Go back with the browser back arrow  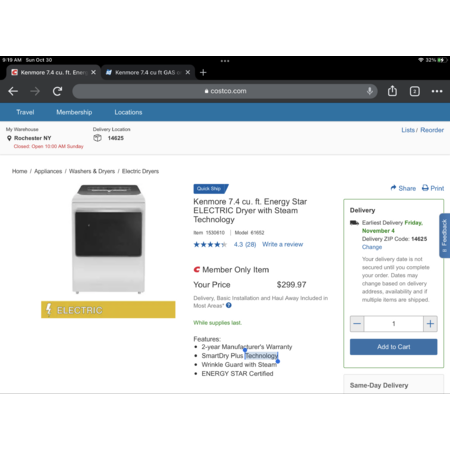pyautogui.click(x=13, y=91)
